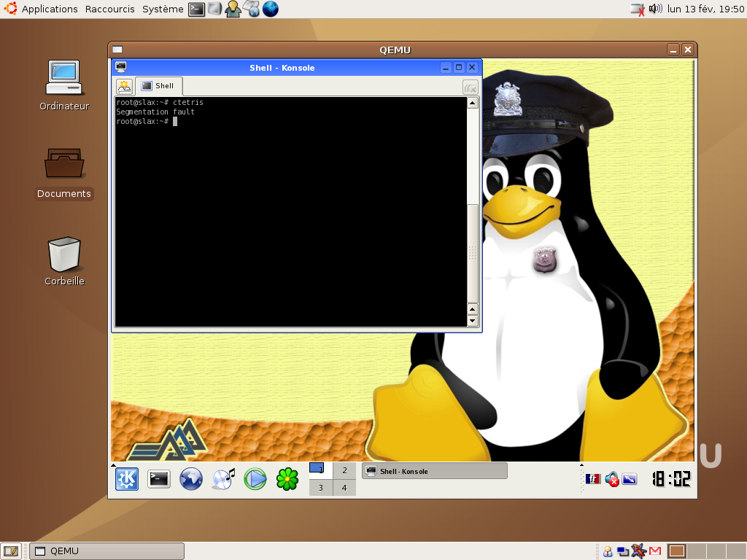Click the star-shaped DX tray icon
The height and width of the screenshot is (560, 747).
(x=639, y=551)
